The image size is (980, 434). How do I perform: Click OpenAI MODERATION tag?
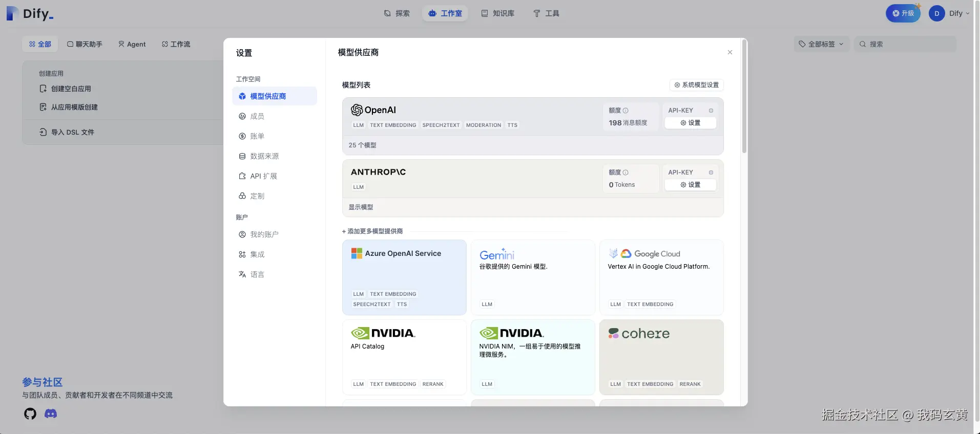[x=484, y=125]
